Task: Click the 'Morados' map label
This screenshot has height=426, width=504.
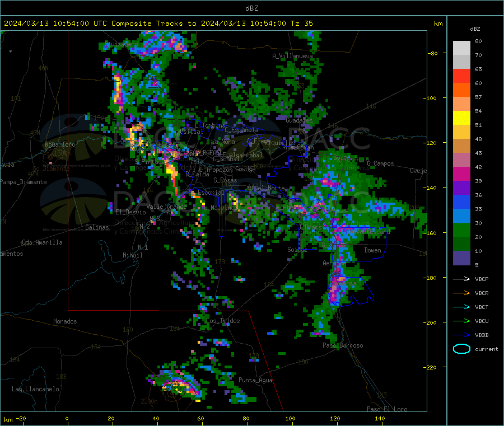Action: click(x=65, y=321)
